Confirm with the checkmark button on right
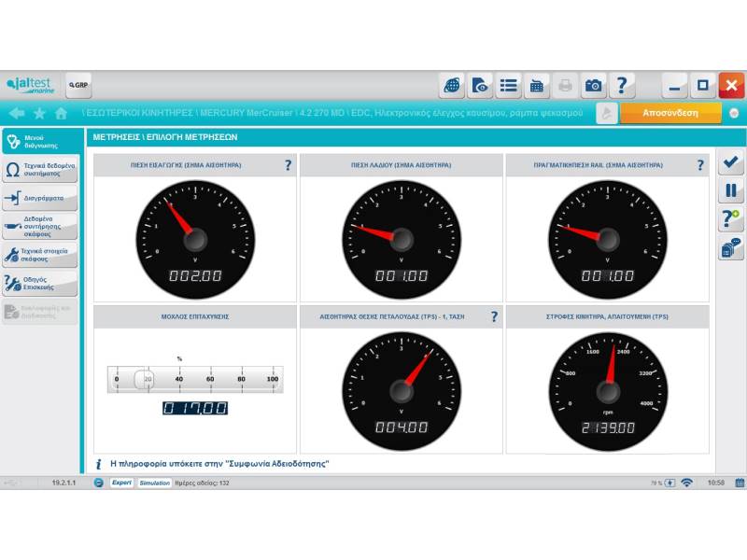This screenshot has height=560, width=747. (730, 162)
